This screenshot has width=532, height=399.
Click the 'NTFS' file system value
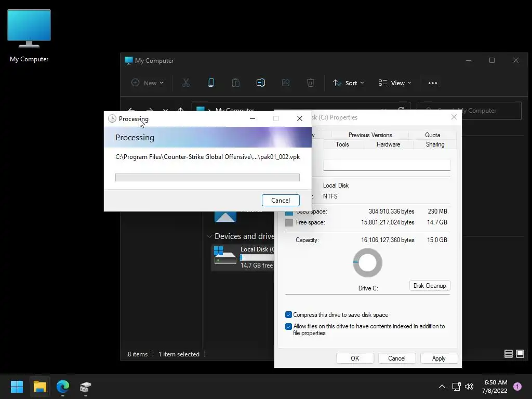point(330,196)
